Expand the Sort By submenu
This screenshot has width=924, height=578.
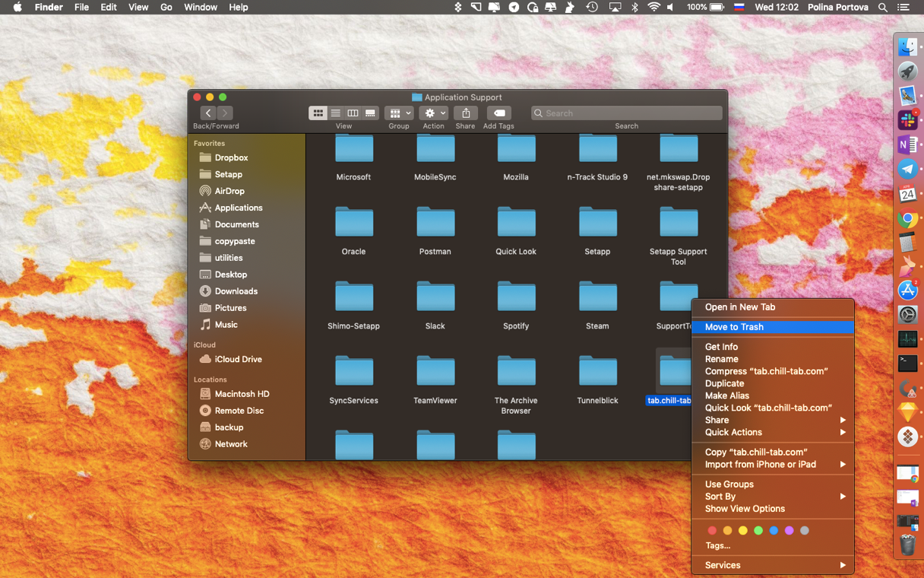[x=773, y=497]
